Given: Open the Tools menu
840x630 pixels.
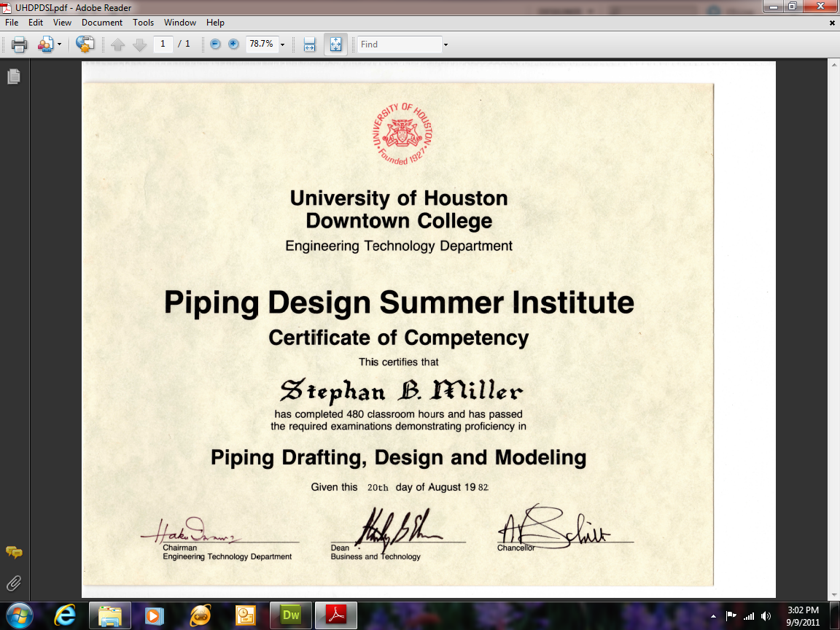Looking at the screenshot, I should (x=143, y=23).
